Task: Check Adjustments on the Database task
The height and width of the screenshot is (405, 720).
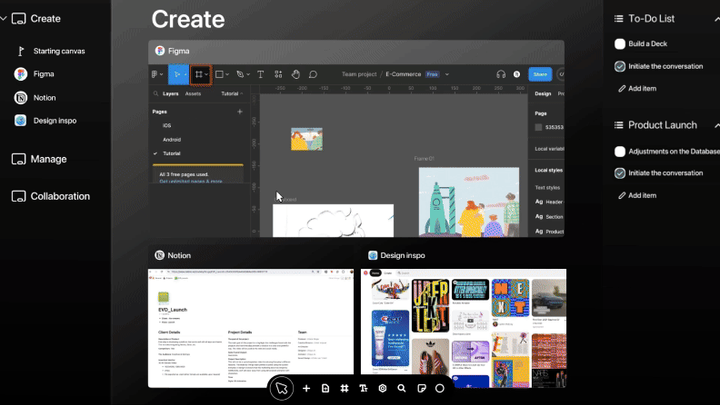Action: tap(620, 151)
